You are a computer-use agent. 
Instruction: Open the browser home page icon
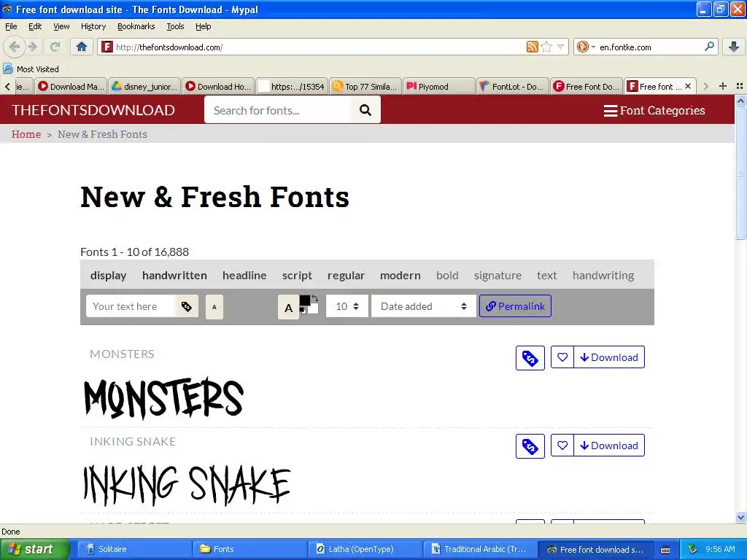click(x=82, y=47)
